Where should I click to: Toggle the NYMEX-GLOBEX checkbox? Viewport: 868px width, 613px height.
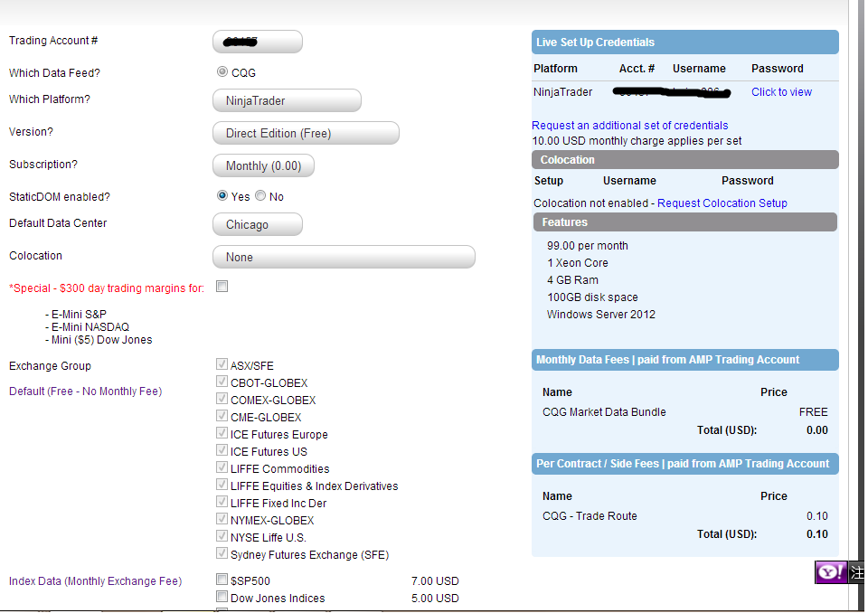(x=222, y=519)
